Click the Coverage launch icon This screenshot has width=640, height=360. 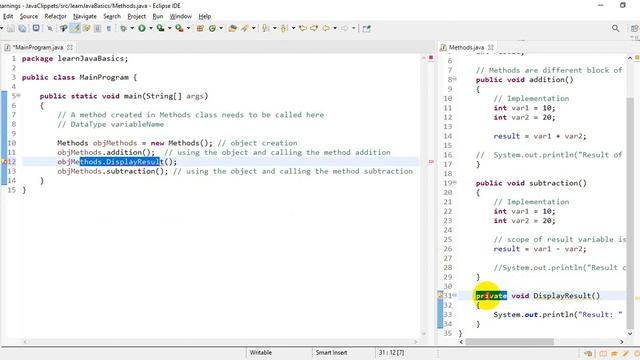coord(160,28)
